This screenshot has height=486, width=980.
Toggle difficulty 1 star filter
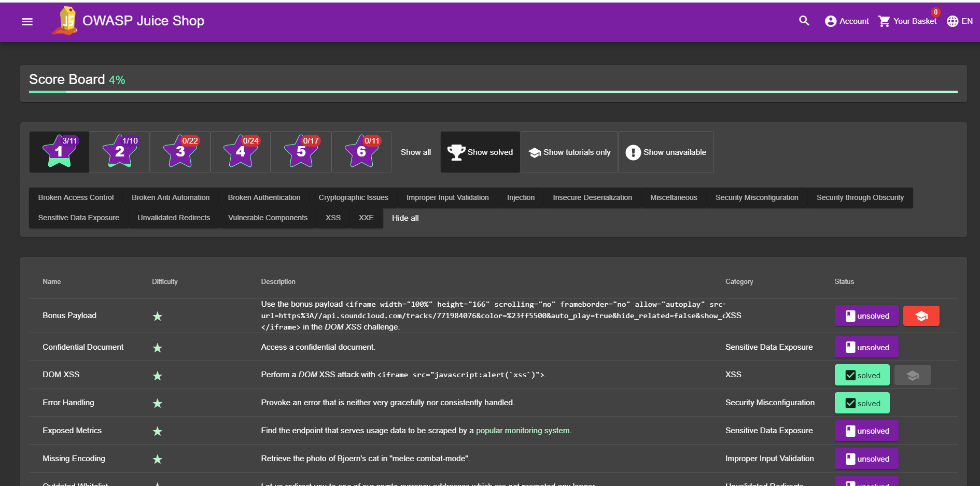[60, 152]
